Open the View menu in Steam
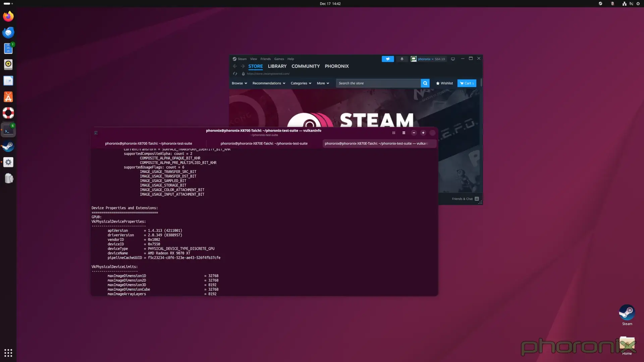This screenshot has width=644, height=362. (x=254, y=59)
